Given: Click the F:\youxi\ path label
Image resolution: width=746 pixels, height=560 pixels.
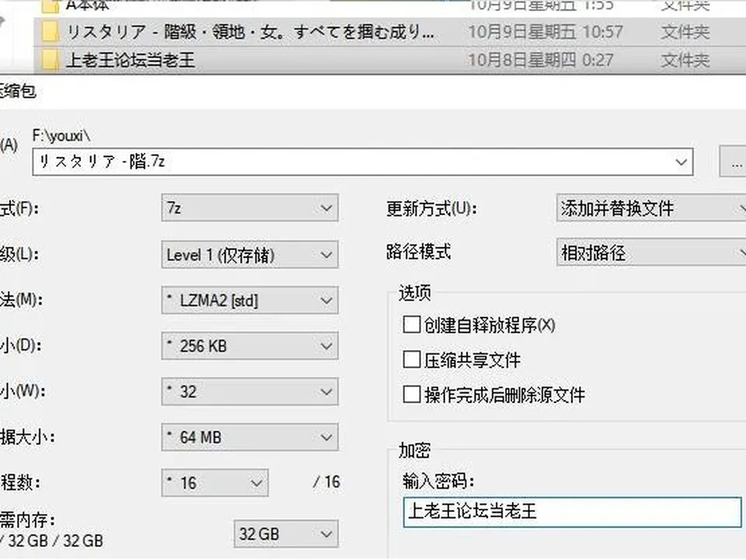Looking at the screenshot, I should pos(61,136).
